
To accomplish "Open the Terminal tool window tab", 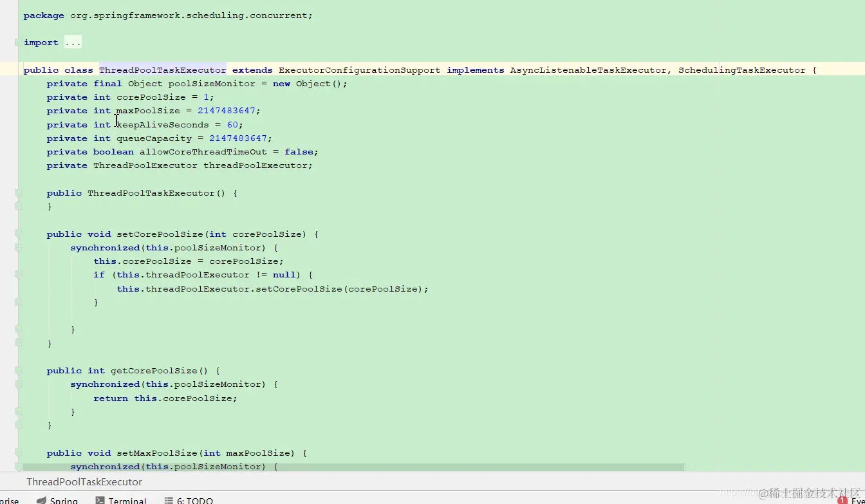I will (121, 500).
